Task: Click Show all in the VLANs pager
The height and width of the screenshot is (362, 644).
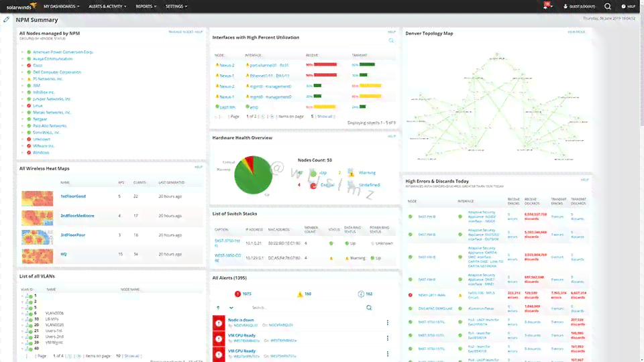Action: tap(132, 356)
